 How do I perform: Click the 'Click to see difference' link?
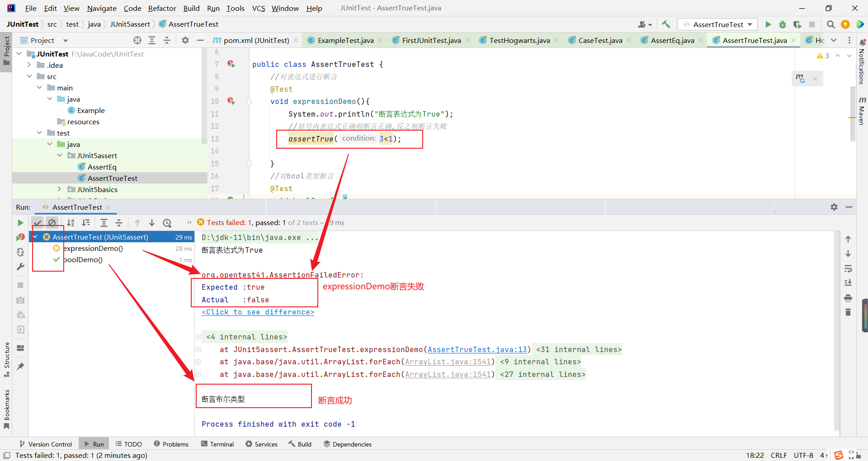[258, 312]
